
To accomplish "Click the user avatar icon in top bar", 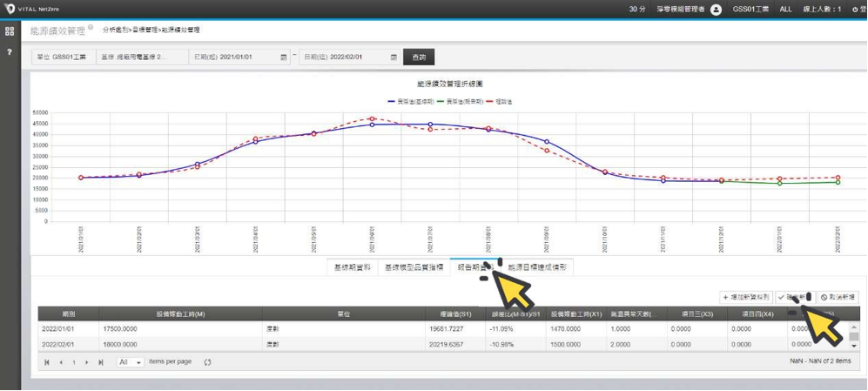I will pos(716,9).
